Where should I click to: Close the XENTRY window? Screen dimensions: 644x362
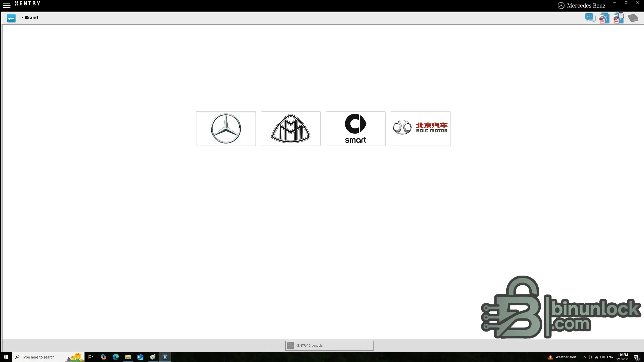(x=638, y=3)
